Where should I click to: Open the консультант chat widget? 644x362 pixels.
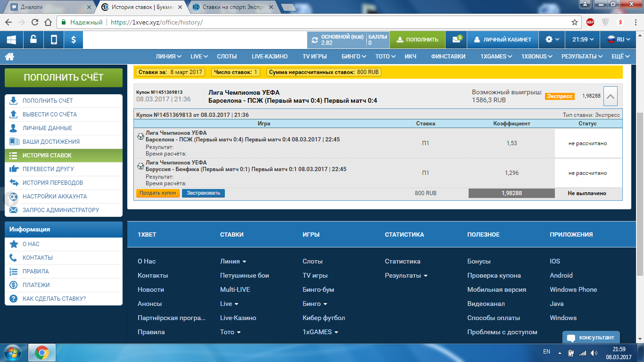(x=591, y=337)
